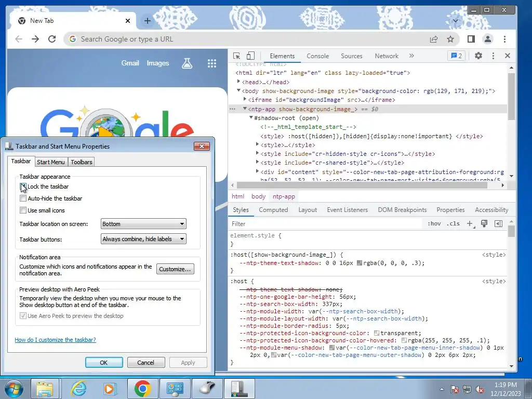Switch to the Network tab
Image resolution: width=532 pixels, height=399 pixels.
387,56
